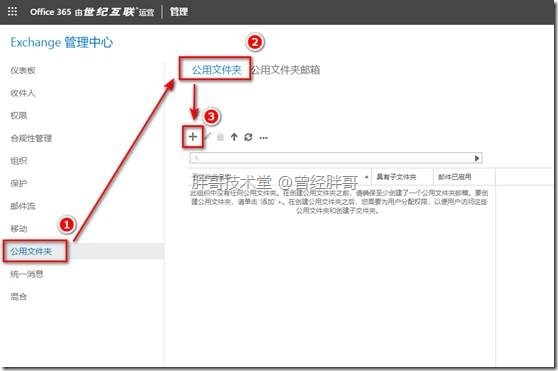Open 混合 in the left navigation
This screenshot has width=558, height=371.
tap(19, 296)
